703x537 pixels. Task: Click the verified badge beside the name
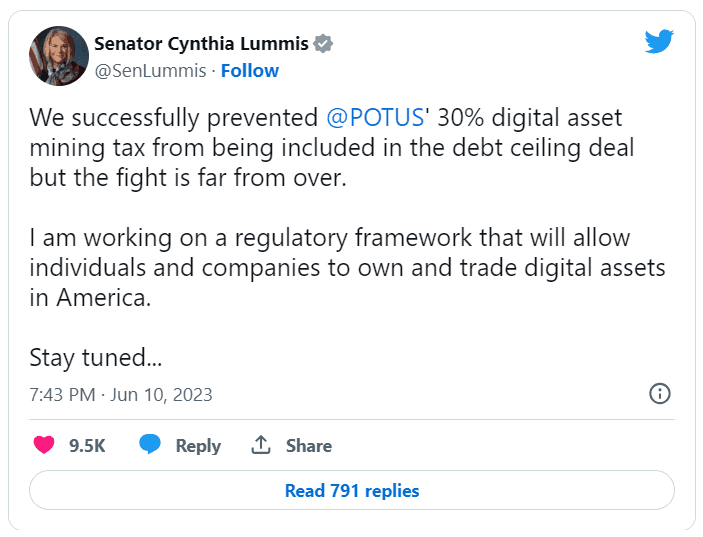point(323,43)
